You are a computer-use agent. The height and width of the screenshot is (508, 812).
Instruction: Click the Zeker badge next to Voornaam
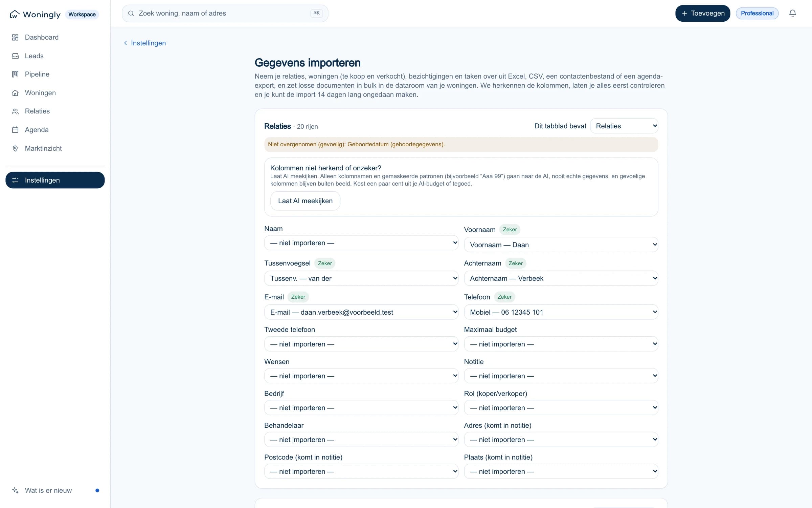tap(510, 229)
